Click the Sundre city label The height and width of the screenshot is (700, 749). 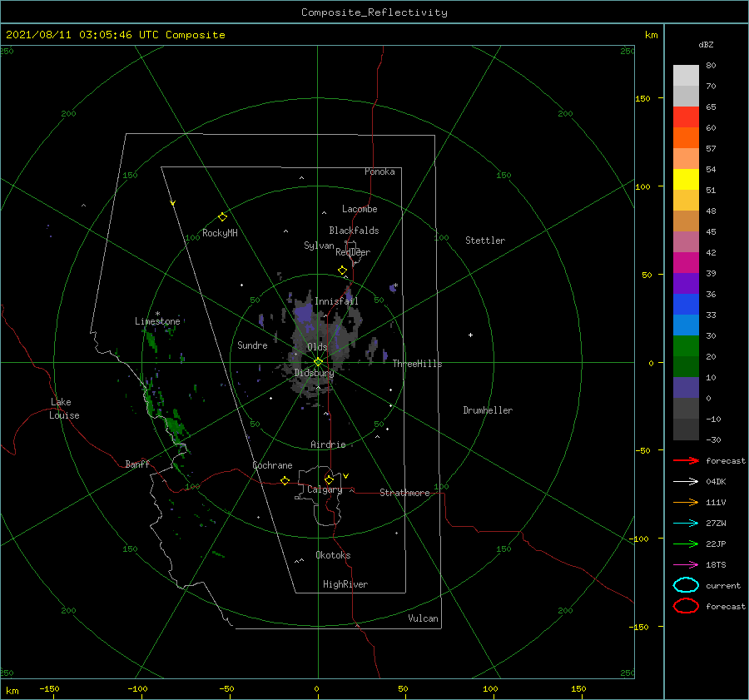coord(252,345)
